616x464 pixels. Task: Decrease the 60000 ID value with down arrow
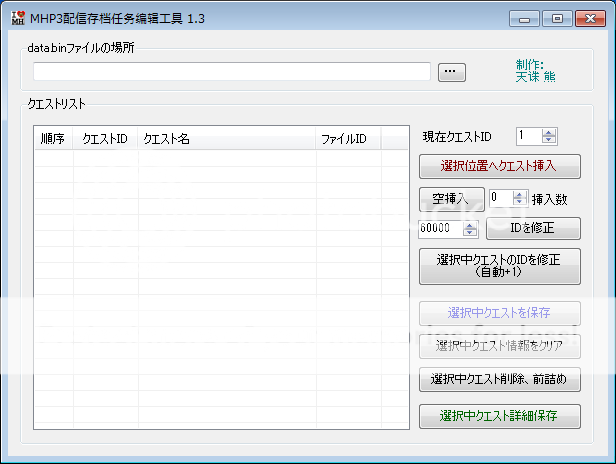point(469,232)
